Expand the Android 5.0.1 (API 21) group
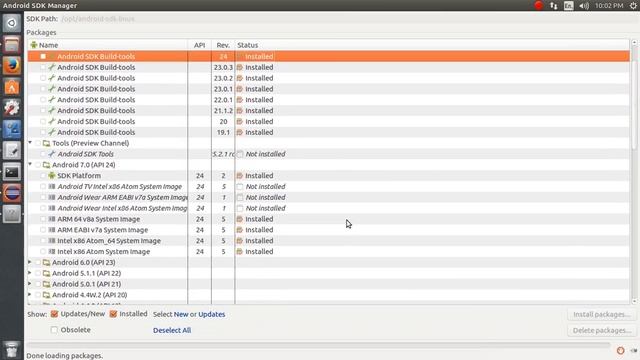Viewport: 640px width, 360px height. (30, 284)
